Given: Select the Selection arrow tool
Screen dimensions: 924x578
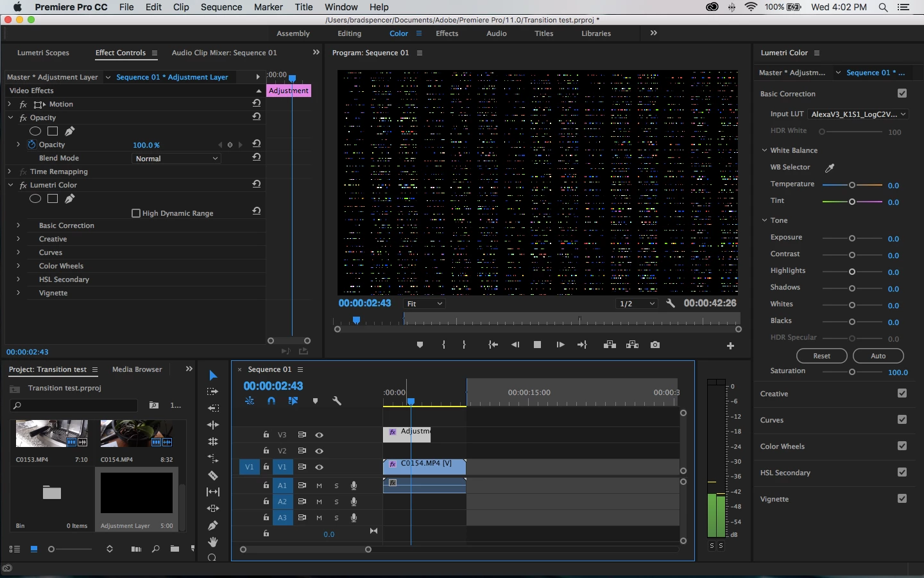Looking at the screenshot, I should (213, 375).
